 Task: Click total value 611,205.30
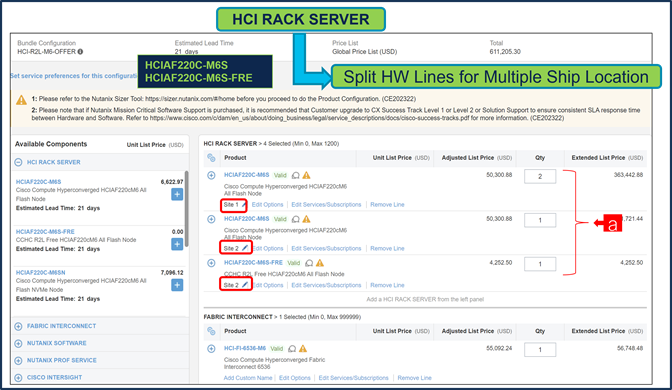coord(505,51)
